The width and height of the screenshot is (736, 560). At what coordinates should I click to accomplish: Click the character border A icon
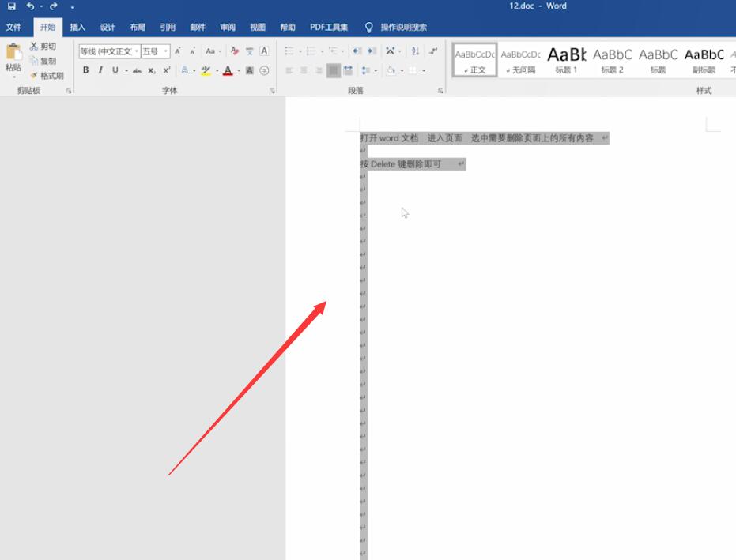coord(264,51)
